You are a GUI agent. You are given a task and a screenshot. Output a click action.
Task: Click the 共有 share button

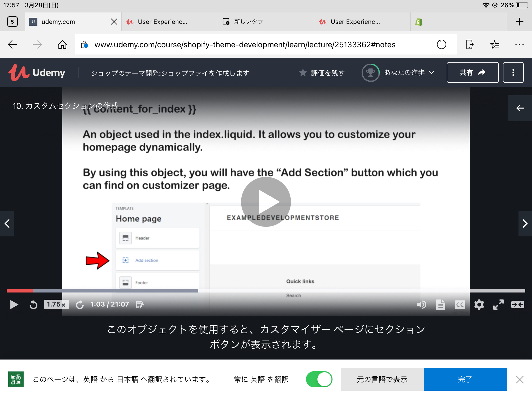tap(473, 72)
